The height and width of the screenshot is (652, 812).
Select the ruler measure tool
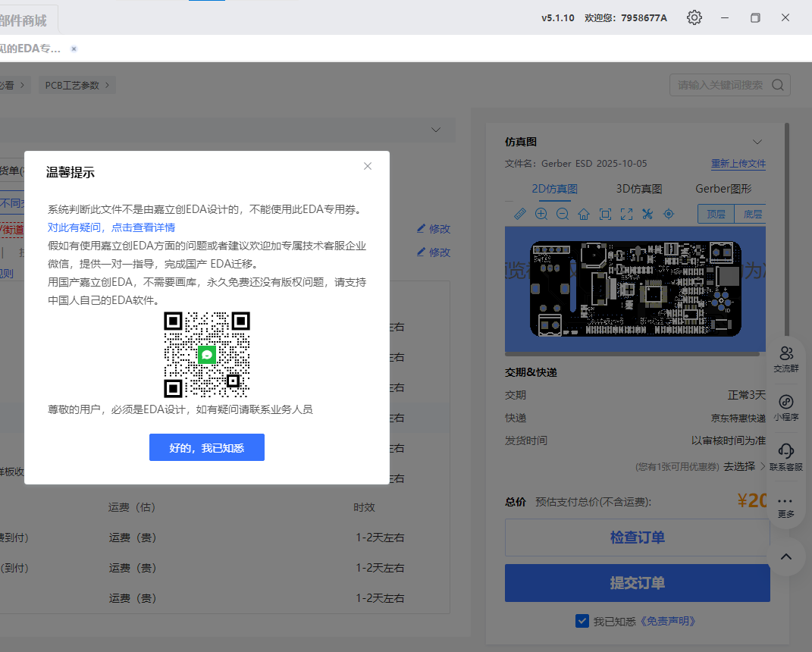coord(520,214)
